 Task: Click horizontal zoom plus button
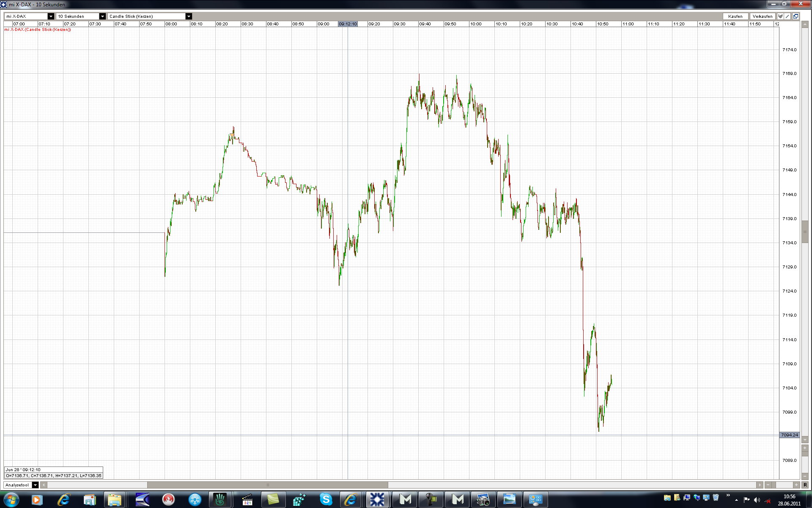coord(796,485)
